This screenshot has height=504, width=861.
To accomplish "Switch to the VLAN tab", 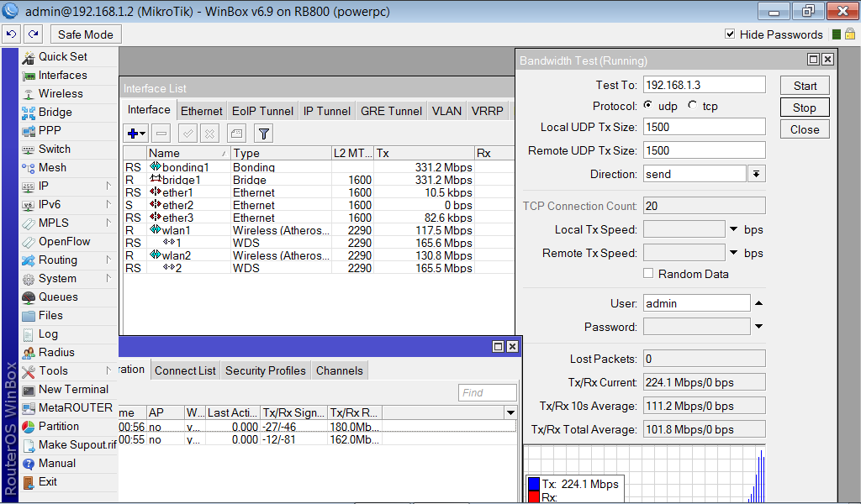I will coord(446,111).
